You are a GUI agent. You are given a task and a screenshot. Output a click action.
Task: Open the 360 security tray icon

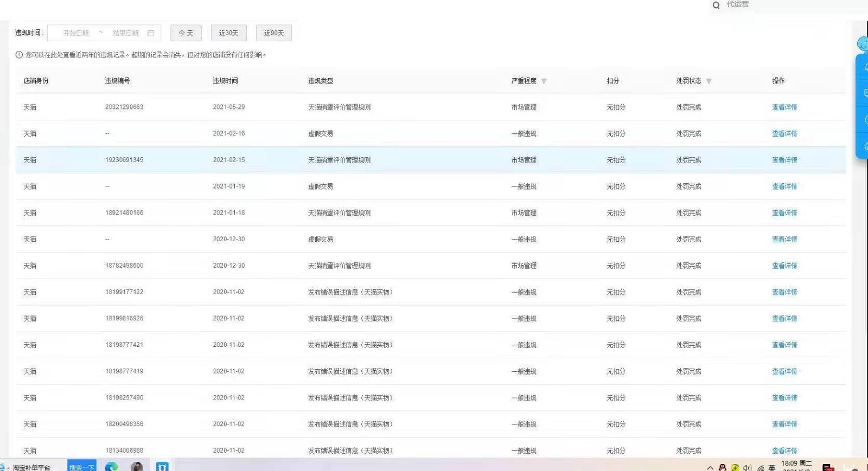[735, 467]
